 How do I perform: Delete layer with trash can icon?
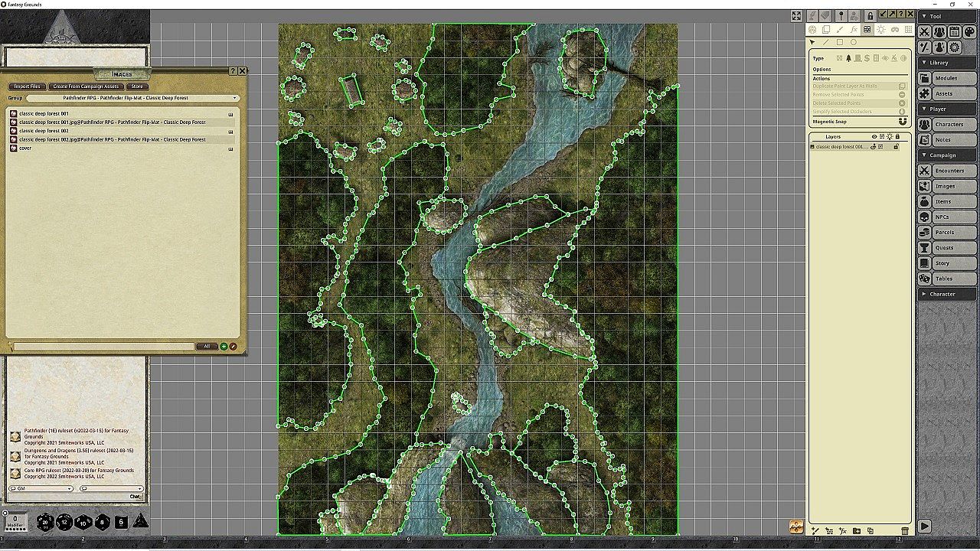(905, 531)
